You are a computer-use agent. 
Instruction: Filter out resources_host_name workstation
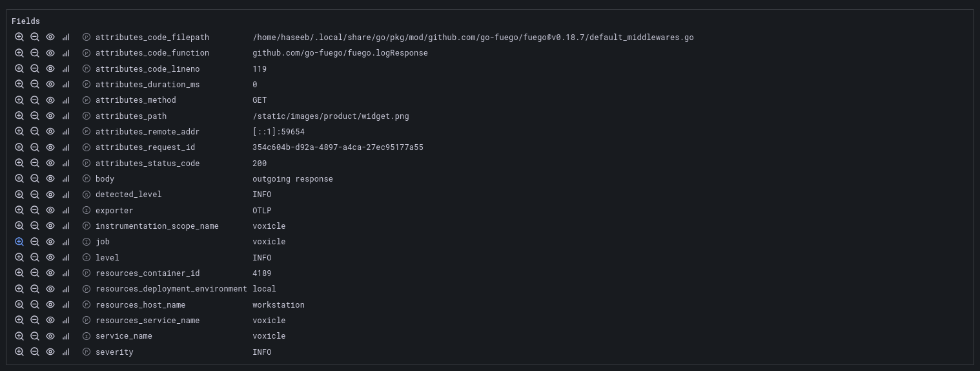[35, 305]
